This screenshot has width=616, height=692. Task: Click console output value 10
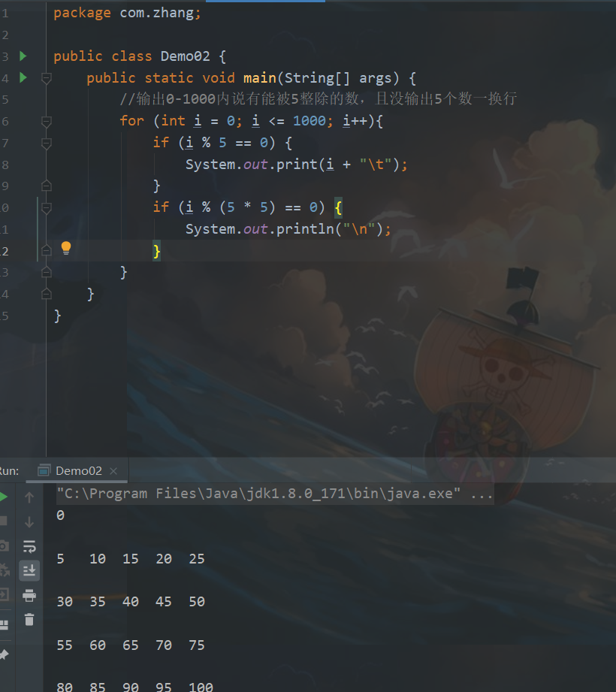pos(98,559)
